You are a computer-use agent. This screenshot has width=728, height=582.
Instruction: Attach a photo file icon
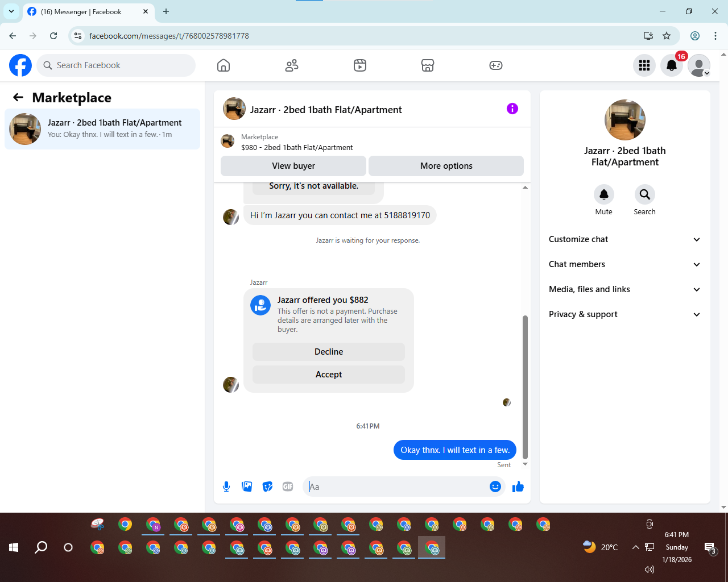(x=247, y=487)
